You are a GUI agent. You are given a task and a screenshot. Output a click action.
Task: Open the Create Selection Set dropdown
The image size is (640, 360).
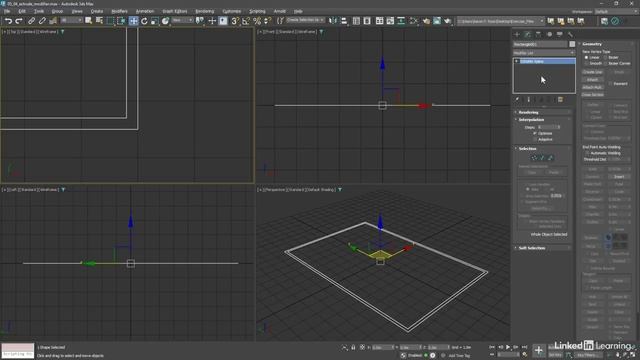tap(305, 20)
